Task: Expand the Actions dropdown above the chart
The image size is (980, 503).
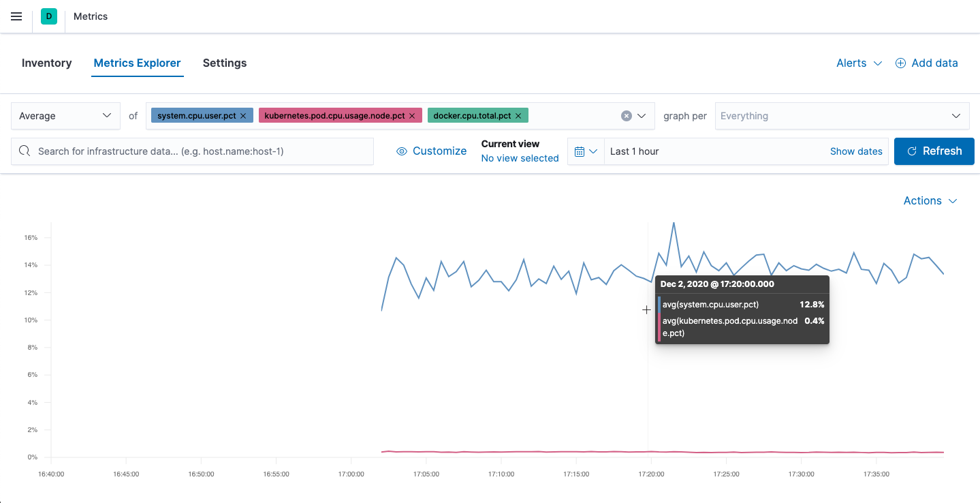Action: click(x=930, y=200)
